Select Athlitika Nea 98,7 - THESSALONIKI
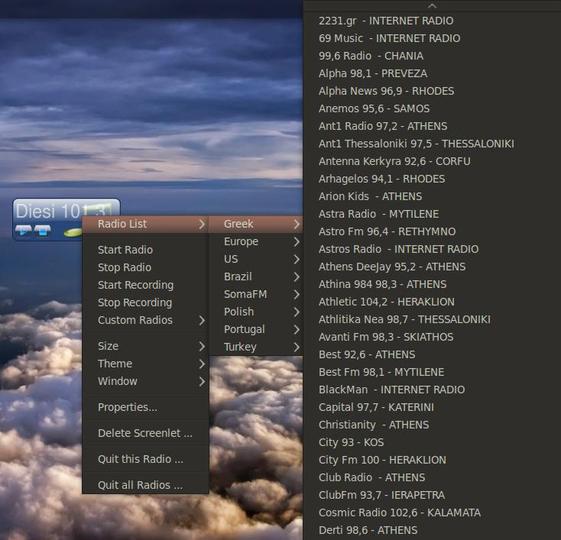The height and width of the screenshot is (540, 561). pos(432,319)
